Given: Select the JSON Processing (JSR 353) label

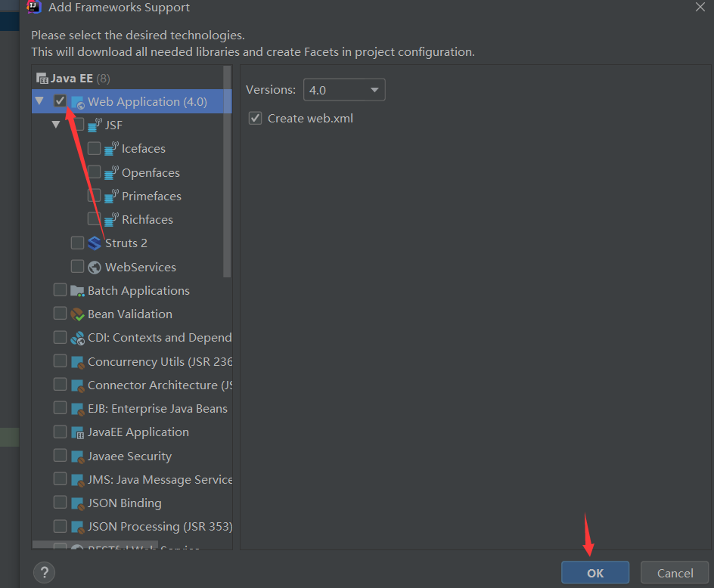Looking at the screenshot, I should click(x=160, y=527).
